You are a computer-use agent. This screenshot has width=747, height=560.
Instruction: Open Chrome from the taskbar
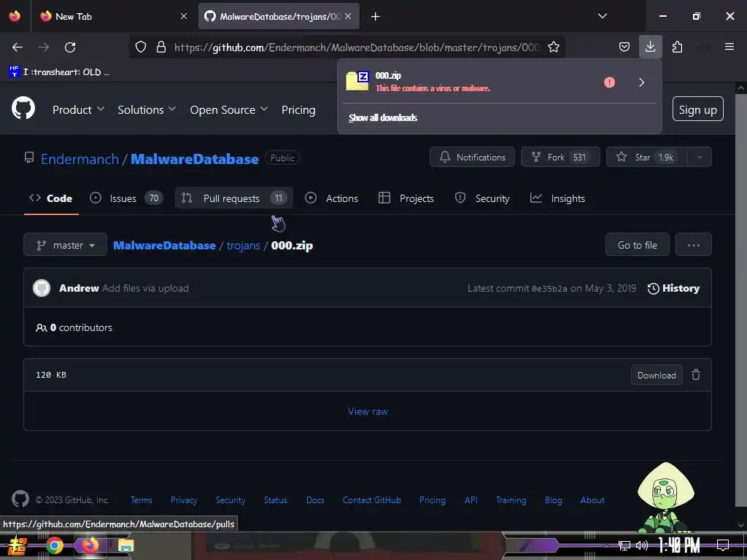pos(54,545)
